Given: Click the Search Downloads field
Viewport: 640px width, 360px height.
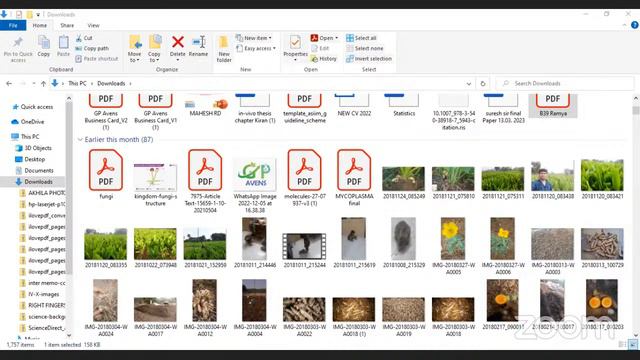Looking at the screenshot, I should tap(565, 84).
